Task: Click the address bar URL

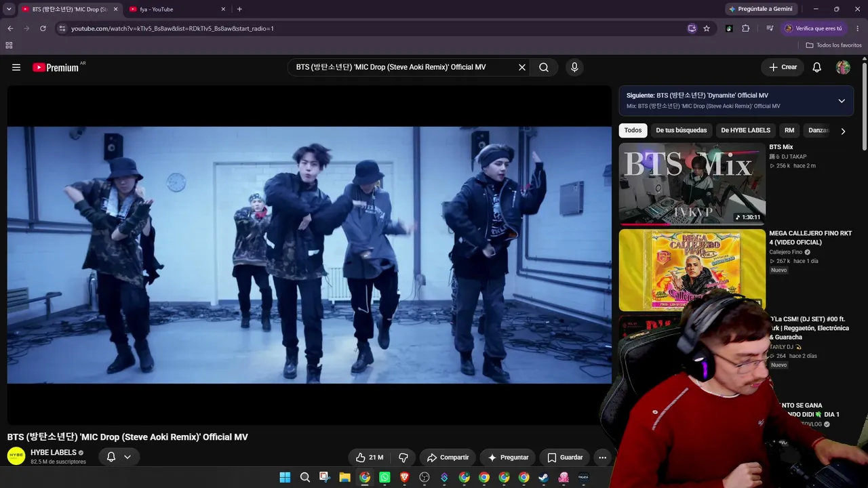Action: 173,28
